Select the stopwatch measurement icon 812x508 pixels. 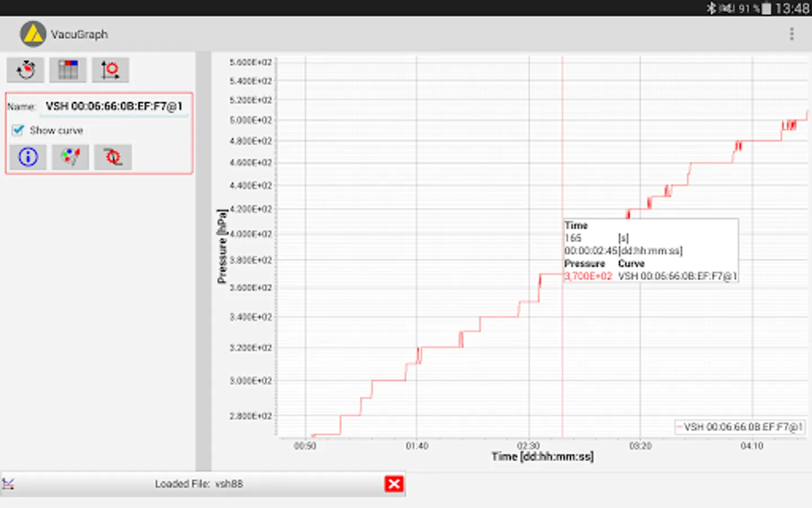[x=25, y=69]
